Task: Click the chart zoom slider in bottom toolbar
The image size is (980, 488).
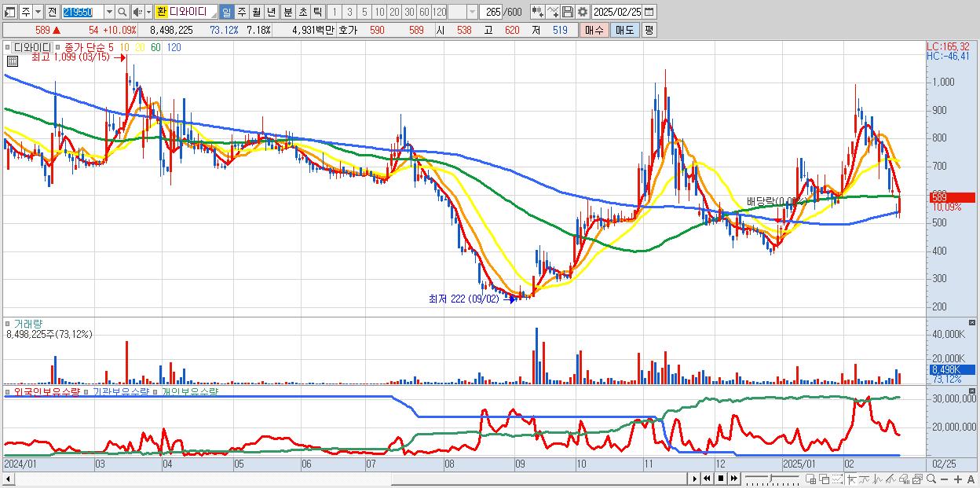Action: pos(772,478)
